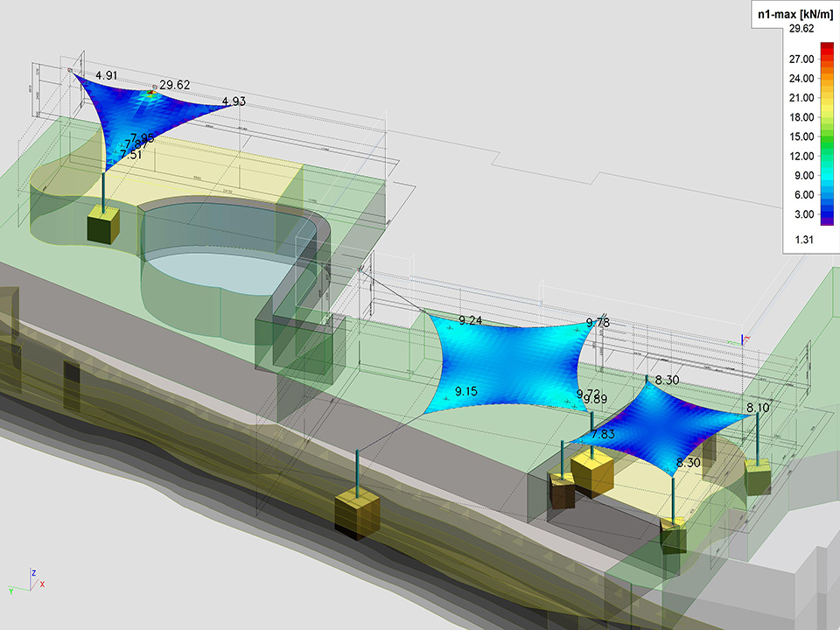Click the 4.93 value label
Viewport: 840px width, 630px height.
point(234,101)
